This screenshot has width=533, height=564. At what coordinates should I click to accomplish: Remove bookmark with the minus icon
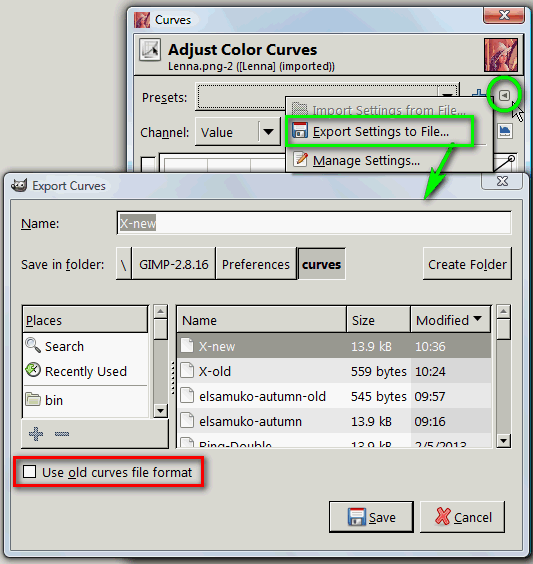(x=62, y=434)
